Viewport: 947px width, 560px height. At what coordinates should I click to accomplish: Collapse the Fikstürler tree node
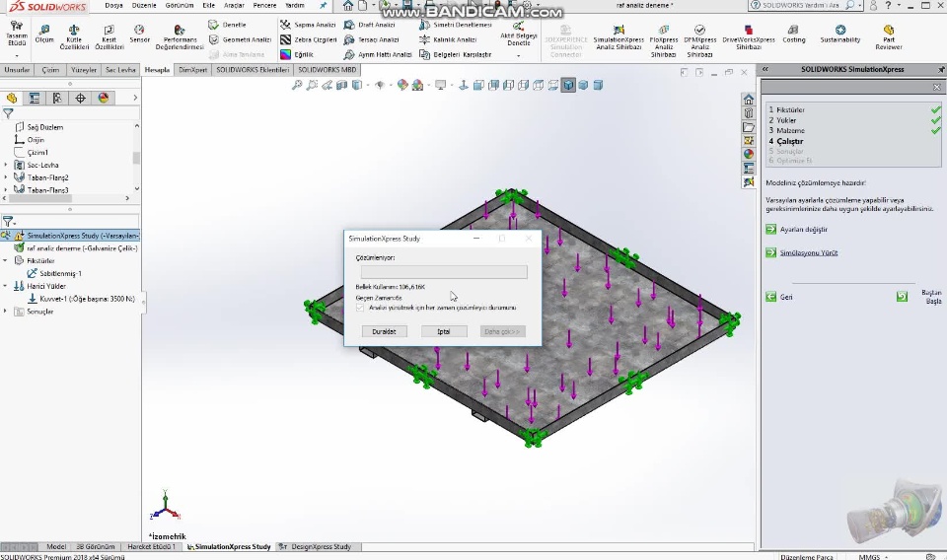[6, 260]
